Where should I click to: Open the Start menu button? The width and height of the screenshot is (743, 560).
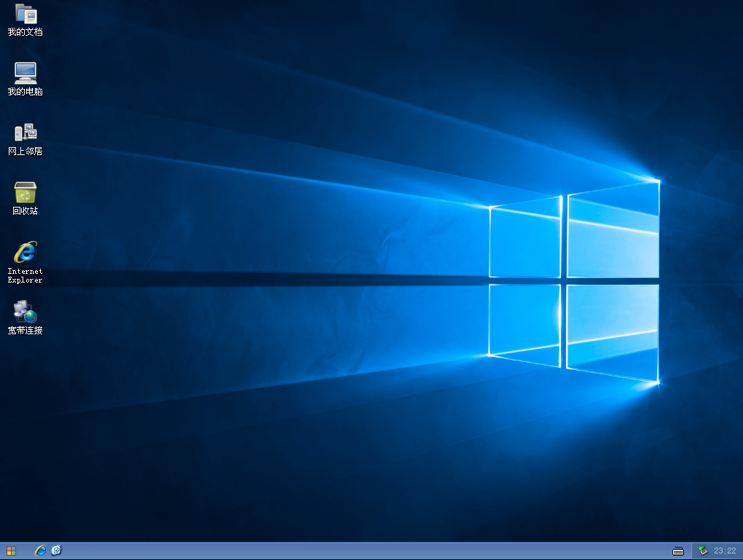tap(12, 551)
